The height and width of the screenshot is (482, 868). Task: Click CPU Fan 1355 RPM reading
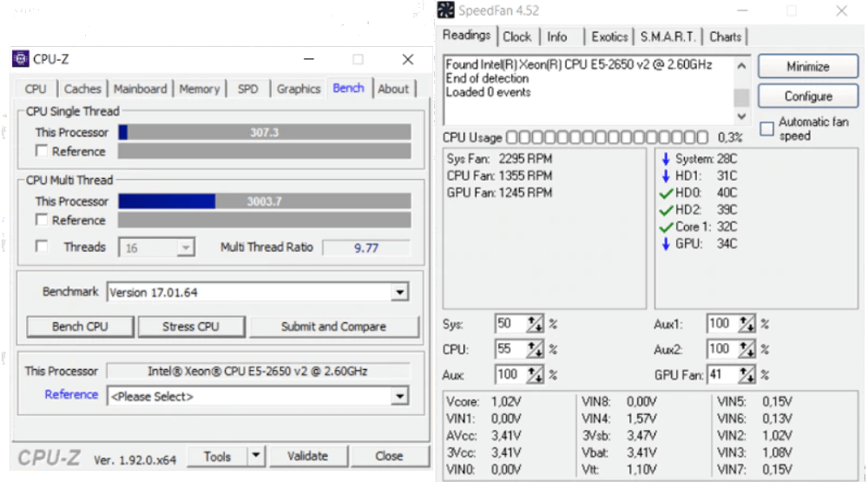499,176
